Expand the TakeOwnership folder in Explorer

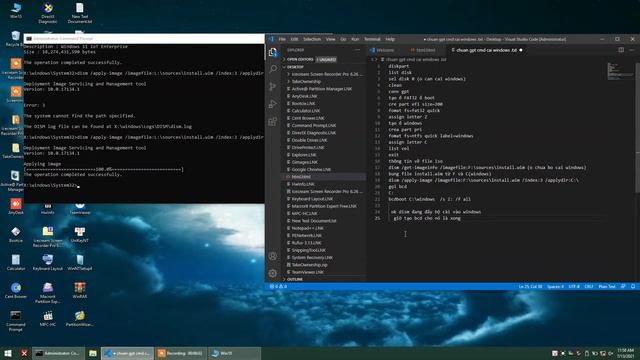pyautogui.click(x=305, y=82)
